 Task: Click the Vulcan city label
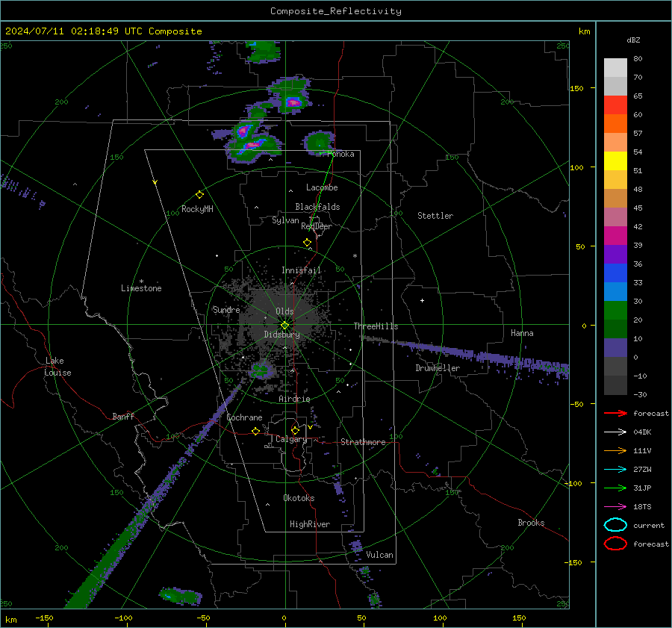379,555
